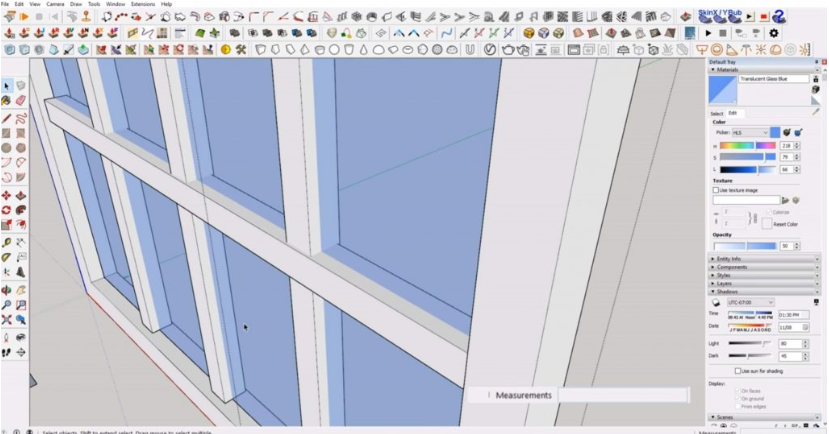829x434 pixels.
Task: Open the Camera menu
Action: [55, 4]
